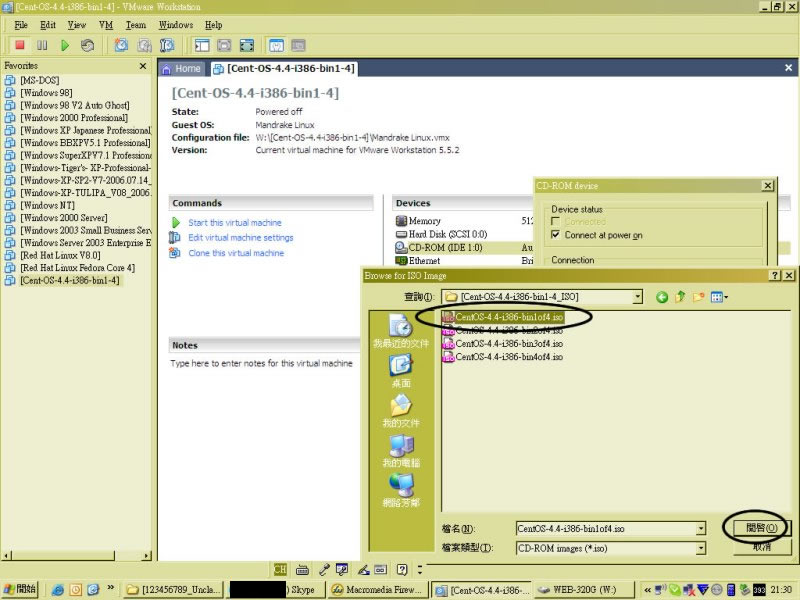Click the help question mark on language bar
800x600 pixels.
pyautogui.click(x=402, y=569)
